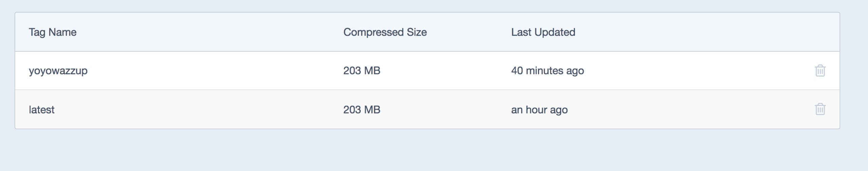Click the word Updated in Last Updated header
Screen dimensions: 868x171
click(555, 32)
